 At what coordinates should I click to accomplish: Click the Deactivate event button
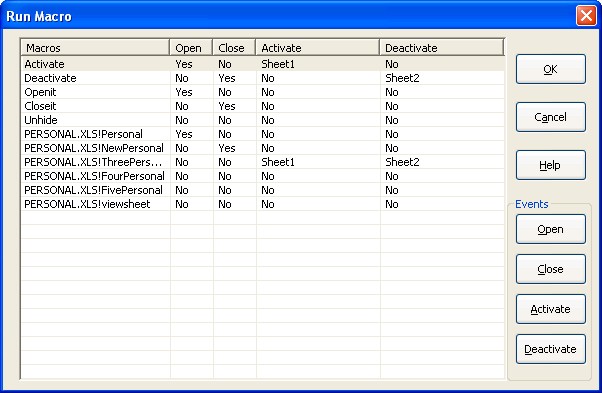point(551,349)
